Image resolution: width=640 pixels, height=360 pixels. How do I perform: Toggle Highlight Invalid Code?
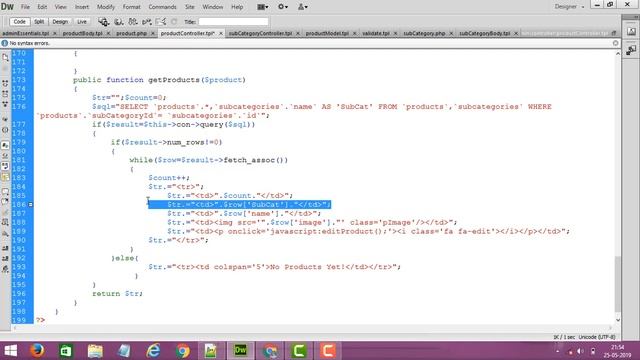point(5,156)
